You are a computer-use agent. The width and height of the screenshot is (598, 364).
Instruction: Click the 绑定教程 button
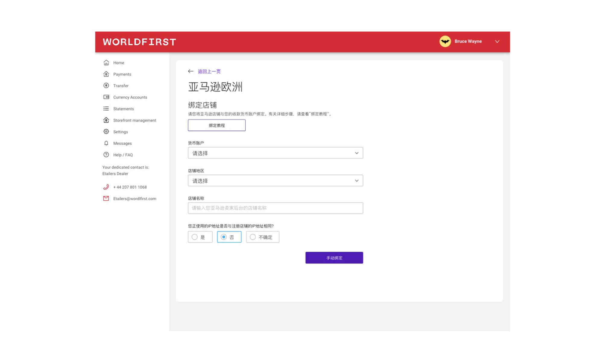(x=216, y=125)
